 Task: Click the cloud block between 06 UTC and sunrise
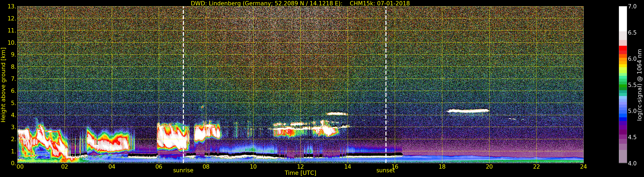pos(173,136)
